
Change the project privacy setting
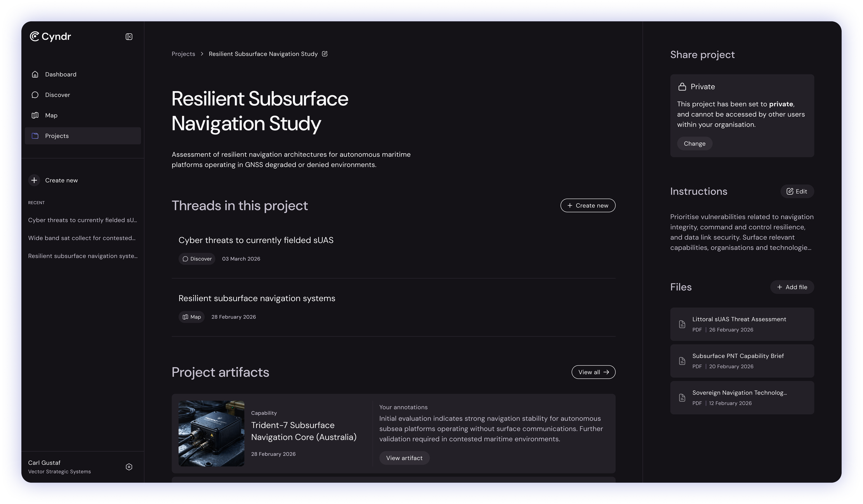[694, 144]
